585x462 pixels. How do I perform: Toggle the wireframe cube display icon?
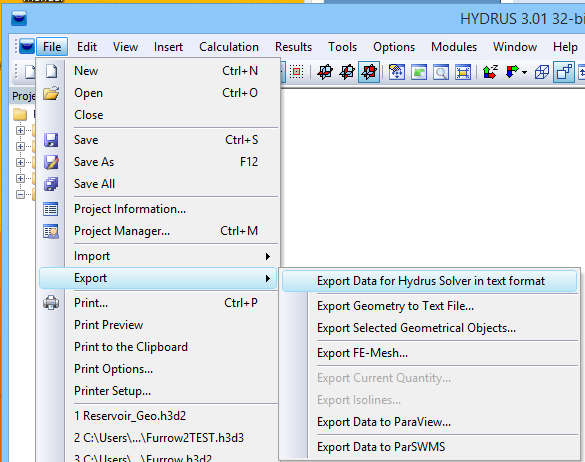click(542, 72)
